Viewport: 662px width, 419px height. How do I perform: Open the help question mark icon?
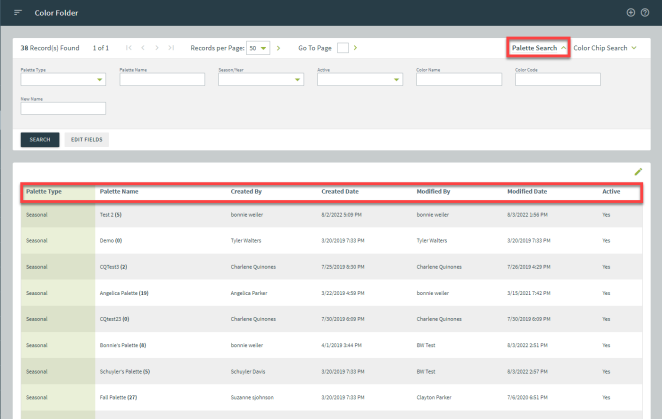click(645, 12)
